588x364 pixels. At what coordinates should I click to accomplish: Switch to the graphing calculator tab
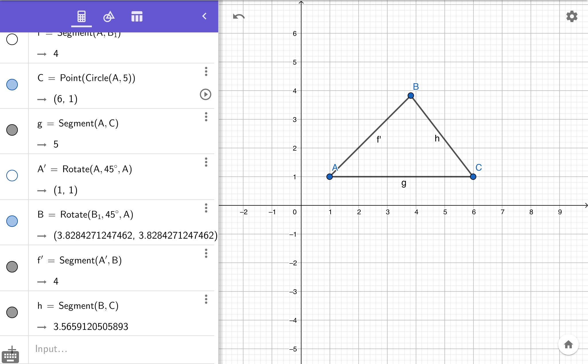point(82,16)
